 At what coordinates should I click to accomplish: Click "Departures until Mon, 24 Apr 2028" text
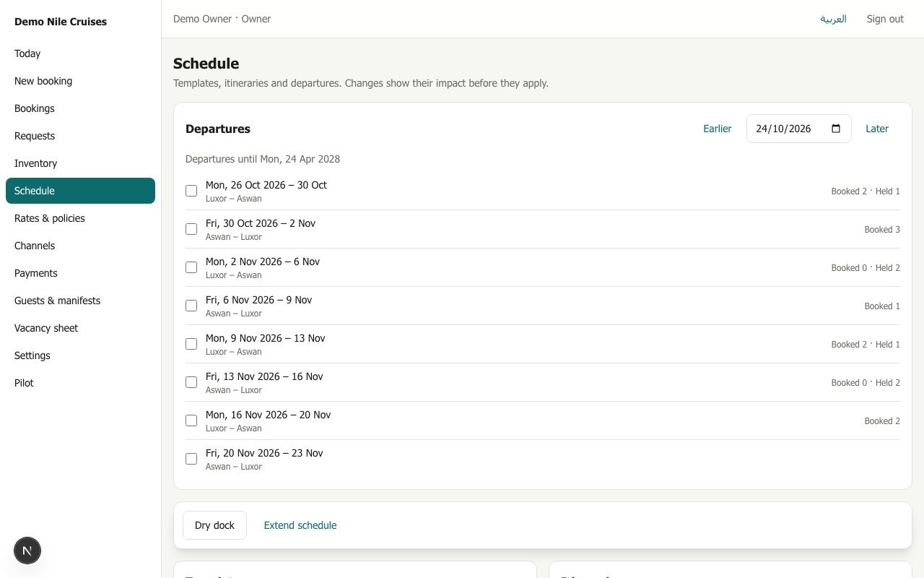263,159
